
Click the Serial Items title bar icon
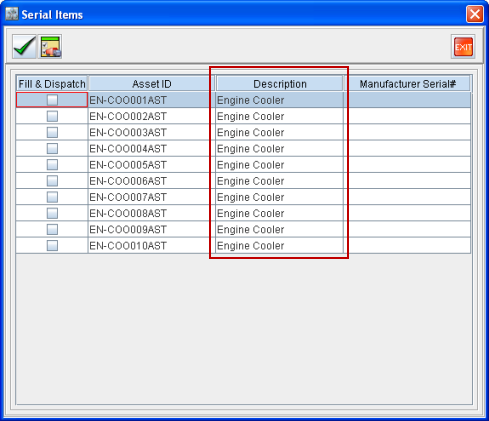[x=12, y=14]
